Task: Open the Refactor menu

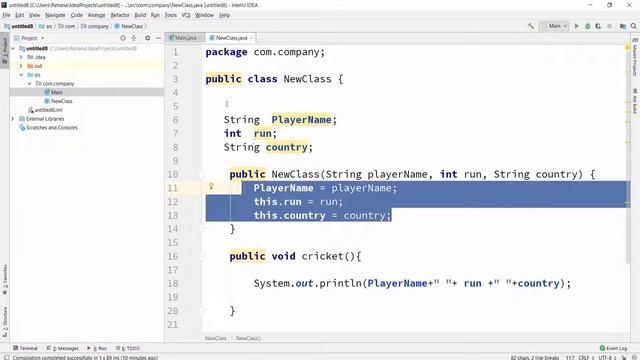Action: pyautogui.click(x=120, y=15)
